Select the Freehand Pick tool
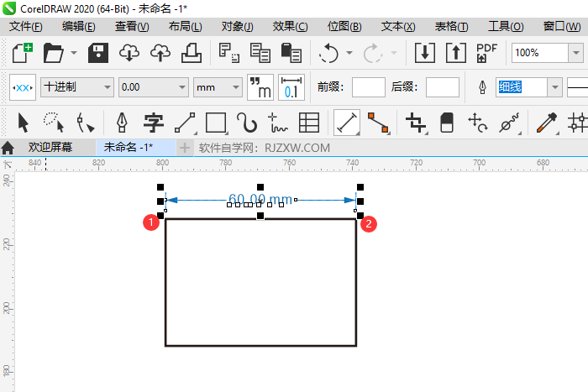 click(54, 123)
